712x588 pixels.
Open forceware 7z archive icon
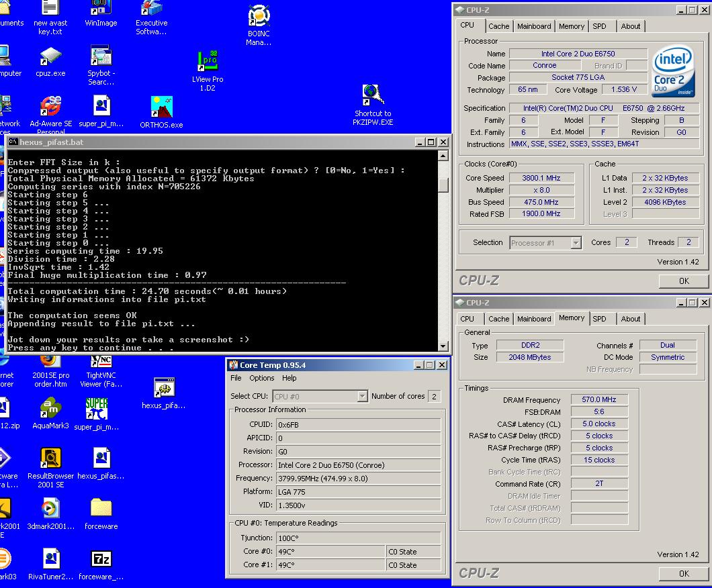101,564
